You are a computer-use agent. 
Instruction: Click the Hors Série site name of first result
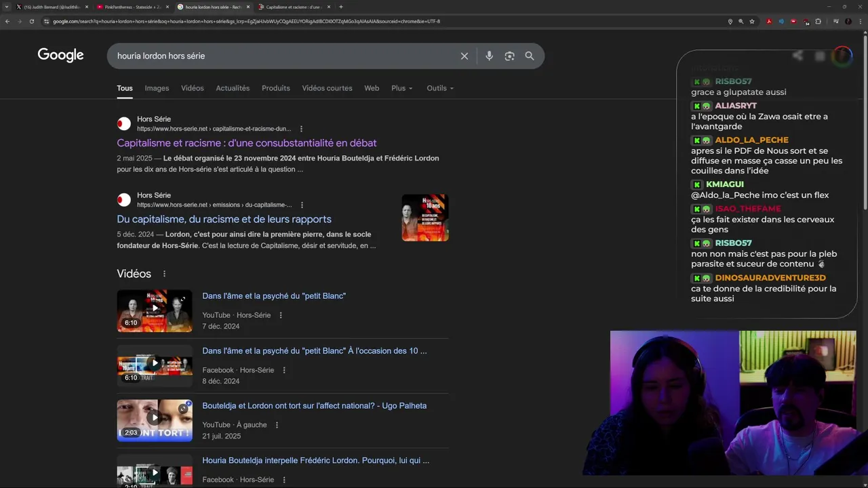[x=154, y=119]
